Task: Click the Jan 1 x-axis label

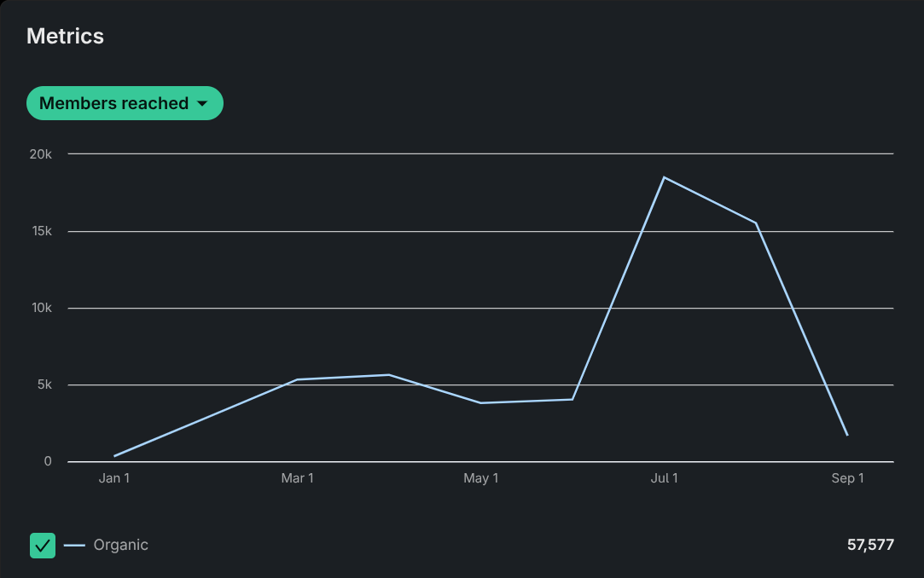Action: click(114, 478)
